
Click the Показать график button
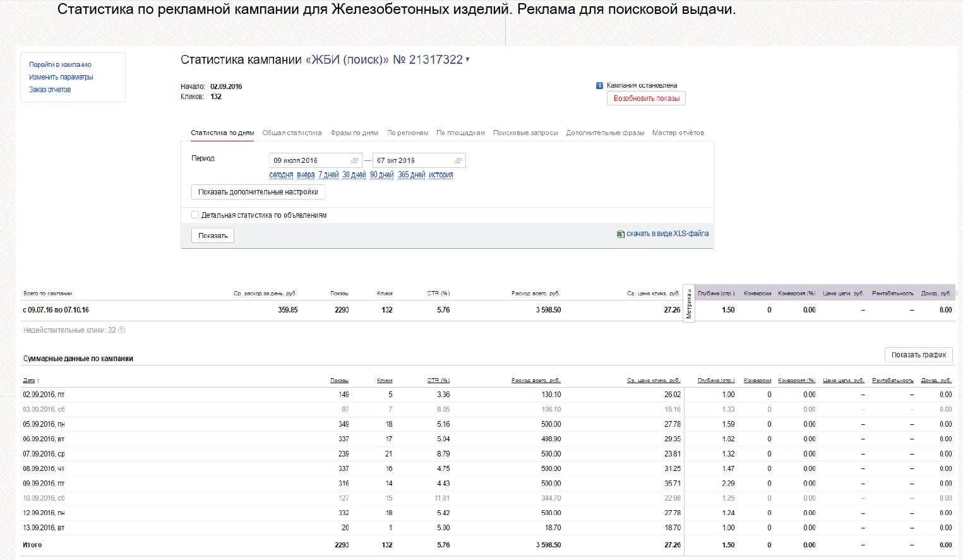[919, 355]
